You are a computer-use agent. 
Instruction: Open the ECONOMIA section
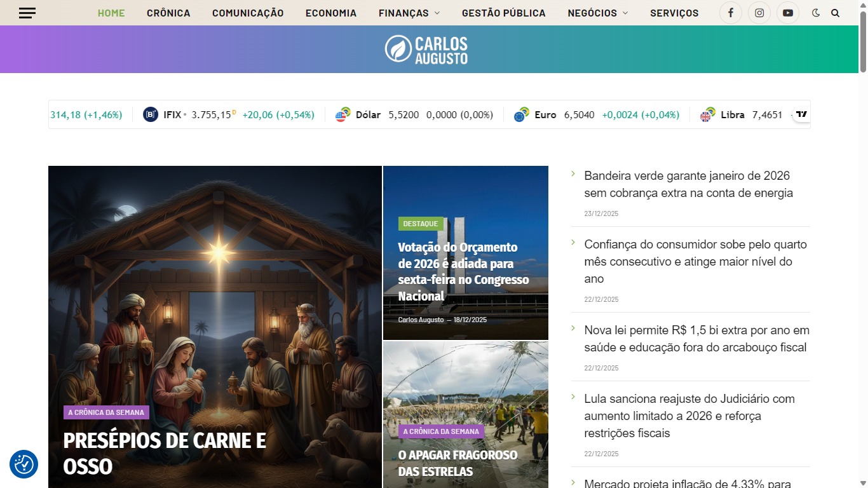[x=331, y=13]
